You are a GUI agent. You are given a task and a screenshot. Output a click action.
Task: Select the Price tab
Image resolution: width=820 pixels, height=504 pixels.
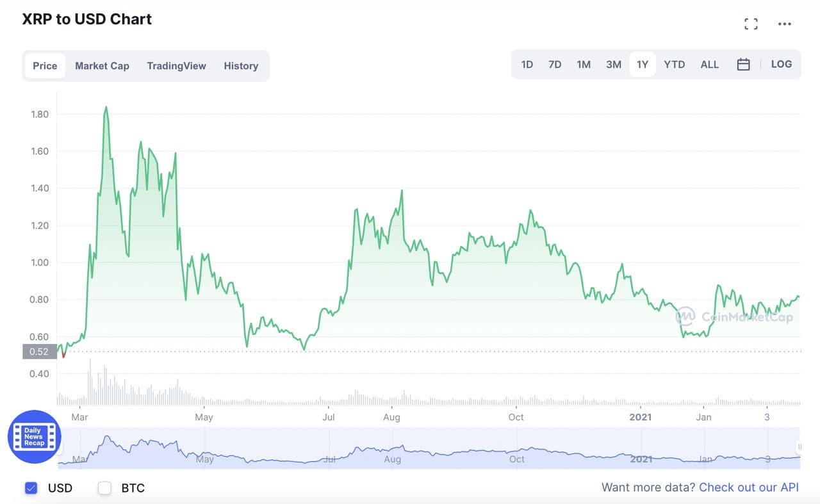45,66
